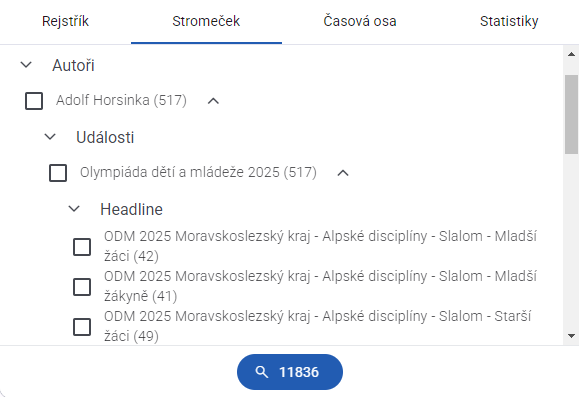This screenshot has height=397, width=579.
Task: Click the 11836 search results button
Action: coord(290,372)
